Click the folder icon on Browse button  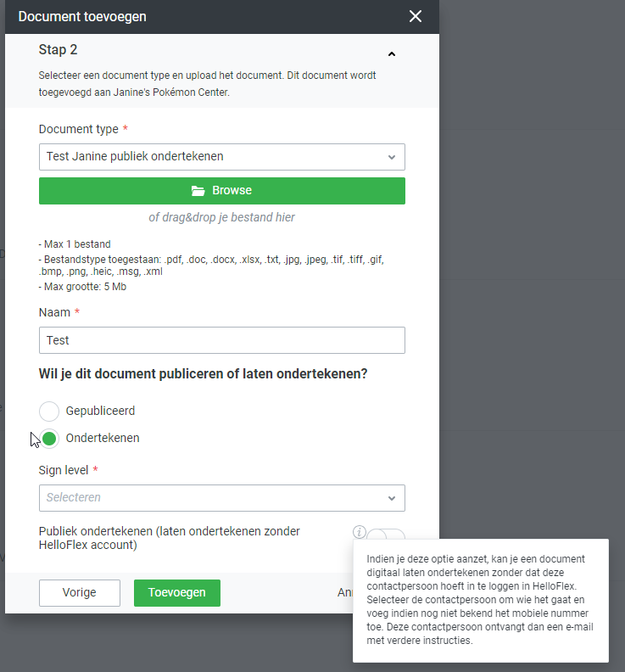[x=198, y=191]
